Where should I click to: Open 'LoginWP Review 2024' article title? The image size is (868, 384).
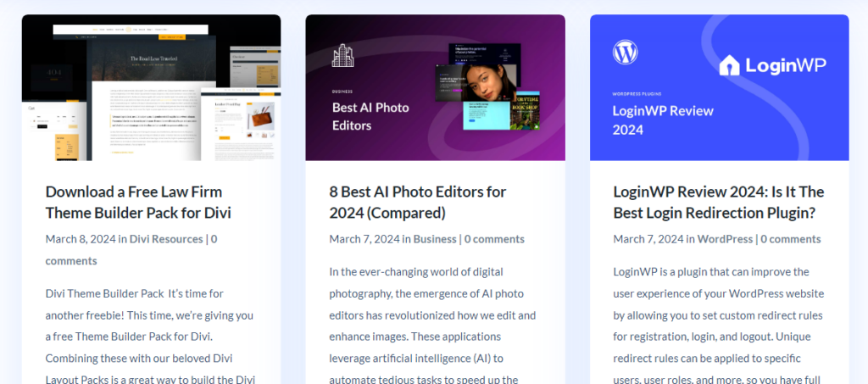point(719,202)
